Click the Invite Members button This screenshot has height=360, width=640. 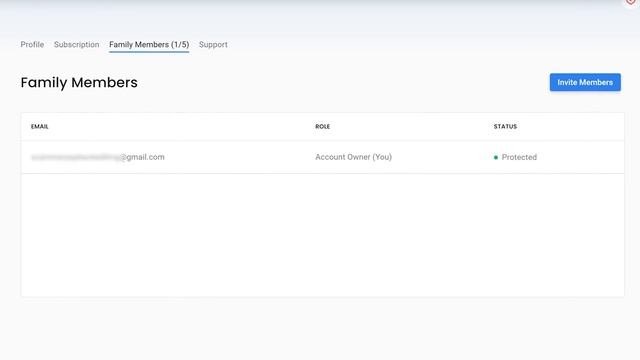tap(585, 82)
